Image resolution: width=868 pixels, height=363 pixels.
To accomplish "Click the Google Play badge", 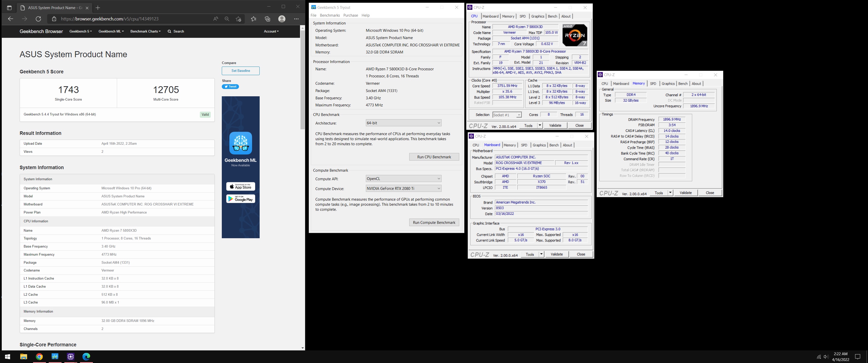I will pos(240,199).
